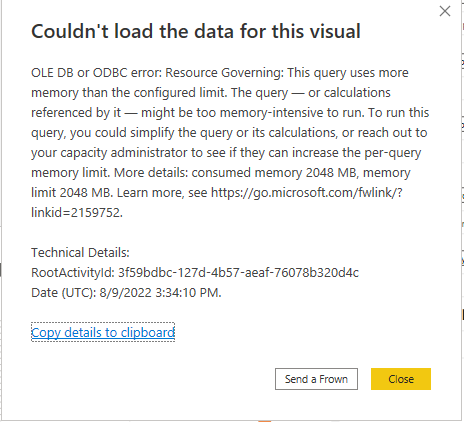Click the Send a Frown button

click(x=316, y=379)
